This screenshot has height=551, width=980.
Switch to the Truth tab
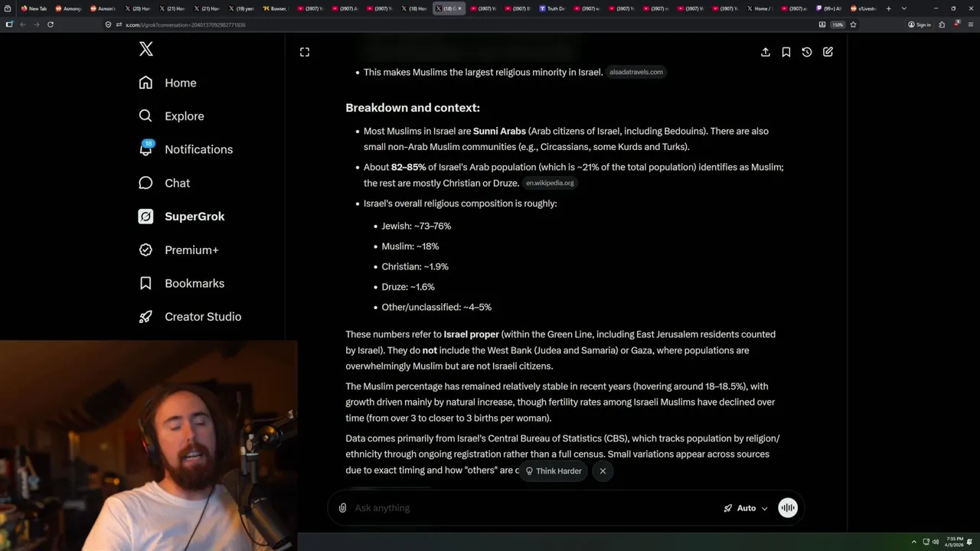click(x=552, y=8)
